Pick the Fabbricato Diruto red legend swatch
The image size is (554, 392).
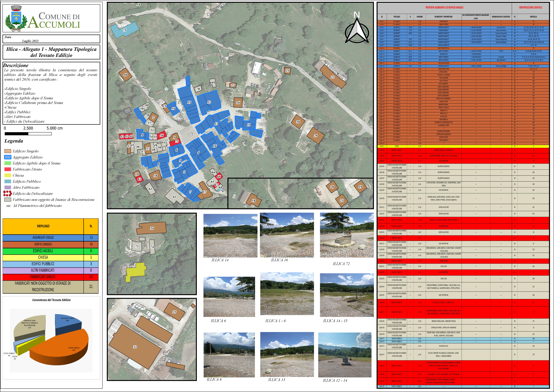(8, 169)
